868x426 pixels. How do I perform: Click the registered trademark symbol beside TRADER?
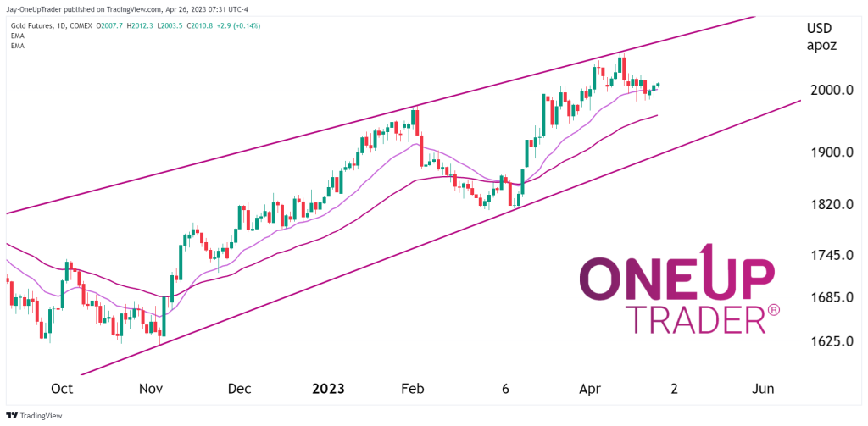coord(773,310)
